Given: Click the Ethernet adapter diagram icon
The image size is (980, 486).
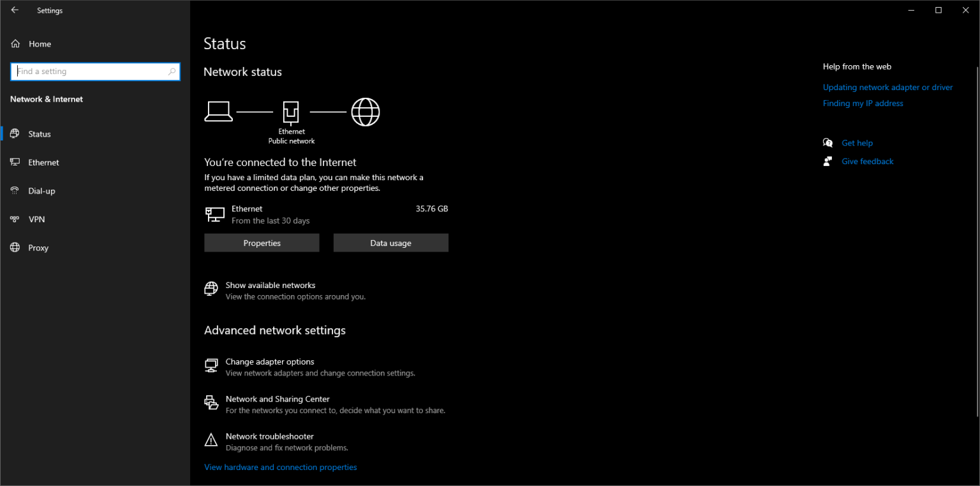Looking at the screenshot, I should coord(291,112).
